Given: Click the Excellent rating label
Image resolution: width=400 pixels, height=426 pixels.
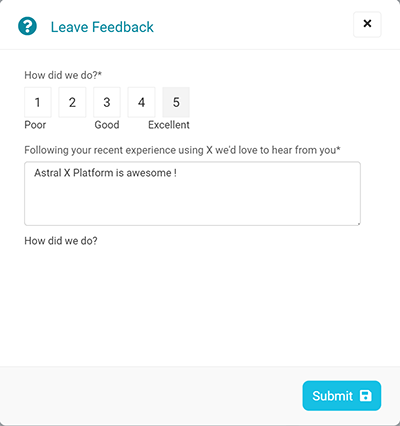Looking at the screenshot, I should [x=169, y=125].
